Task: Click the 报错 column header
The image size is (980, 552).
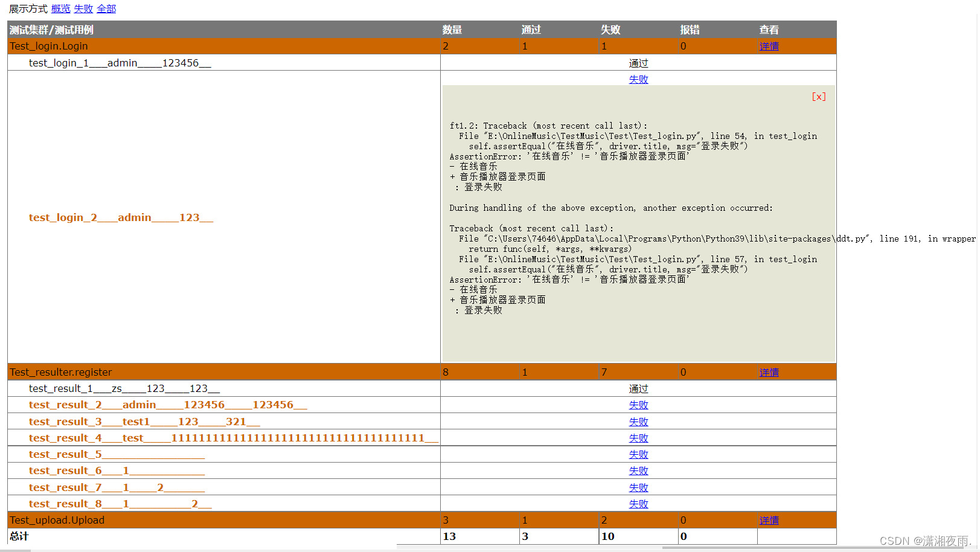Action: pyautogui.click(x=690, y=30)
